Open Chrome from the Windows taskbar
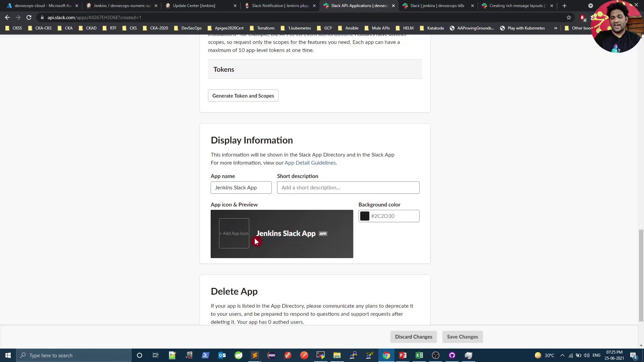The width and height of the screenshot is (644, 362). click(x=386, y=355)
